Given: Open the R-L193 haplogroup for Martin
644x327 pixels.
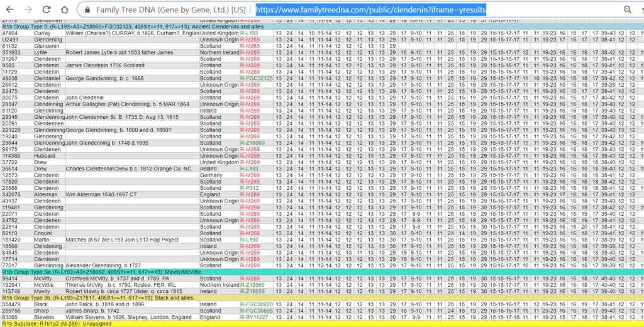Looking at the screenshot, I should click(x=249, y=240).
